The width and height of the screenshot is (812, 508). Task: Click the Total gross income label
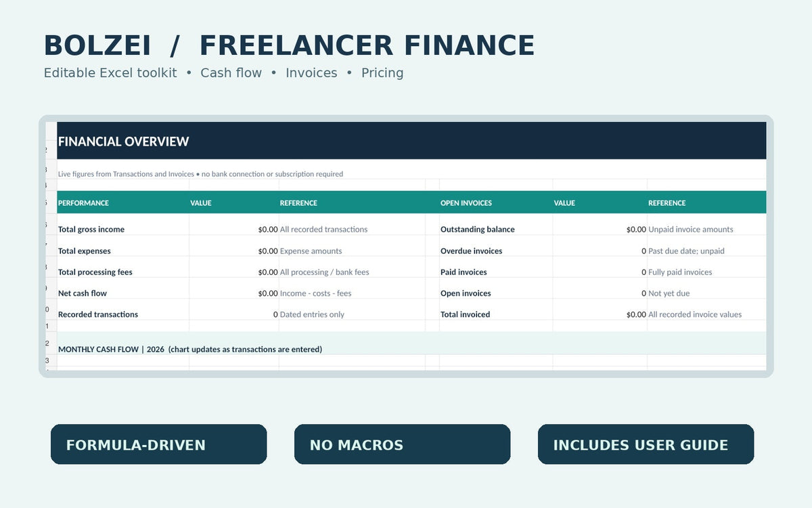pyautogui.click(x=91, y=230)
